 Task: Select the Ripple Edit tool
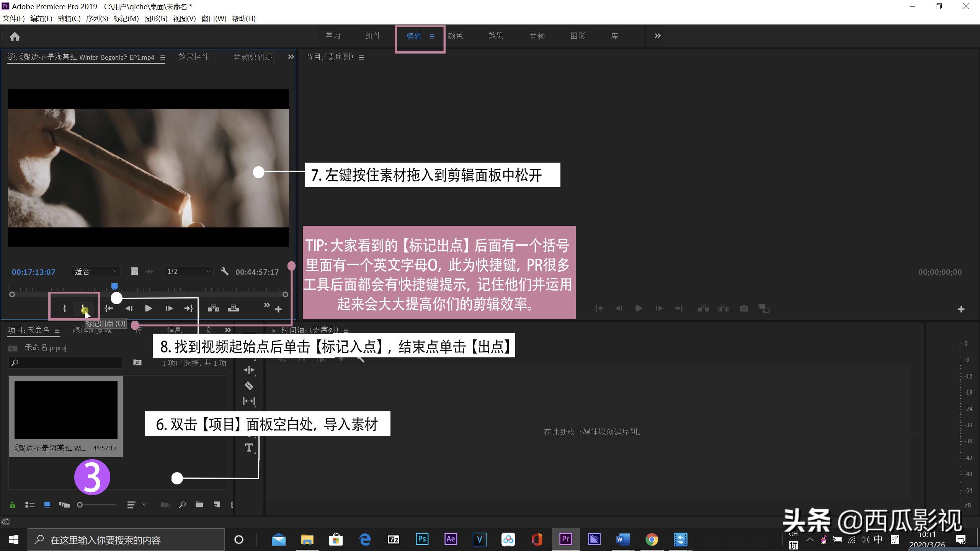[249, 370]
